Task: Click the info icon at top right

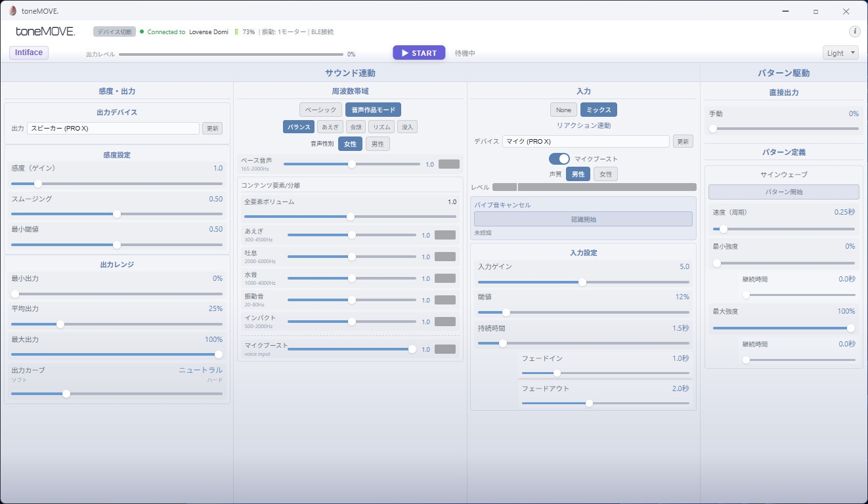Action: click(854, 31)
